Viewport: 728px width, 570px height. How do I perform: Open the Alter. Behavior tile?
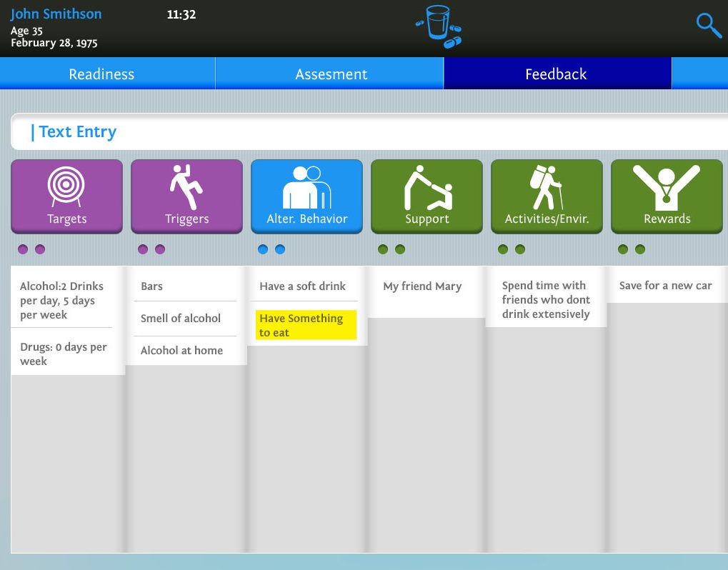click(x=306, y=196)
